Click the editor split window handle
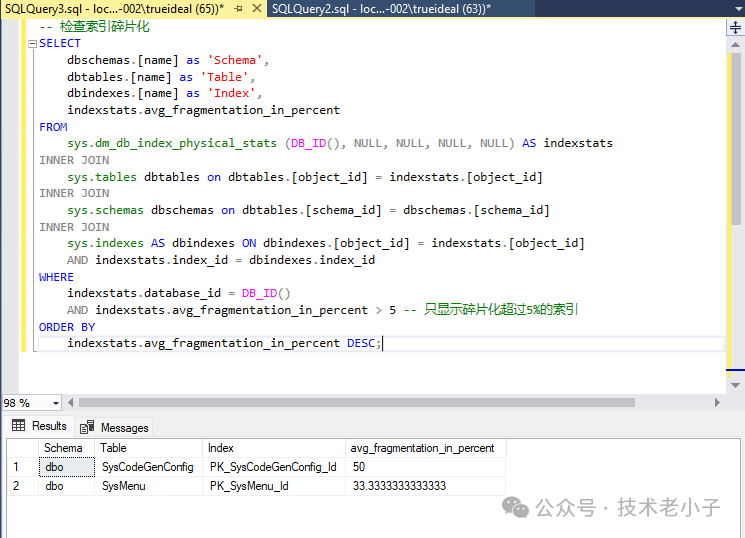 coord(735,28)
